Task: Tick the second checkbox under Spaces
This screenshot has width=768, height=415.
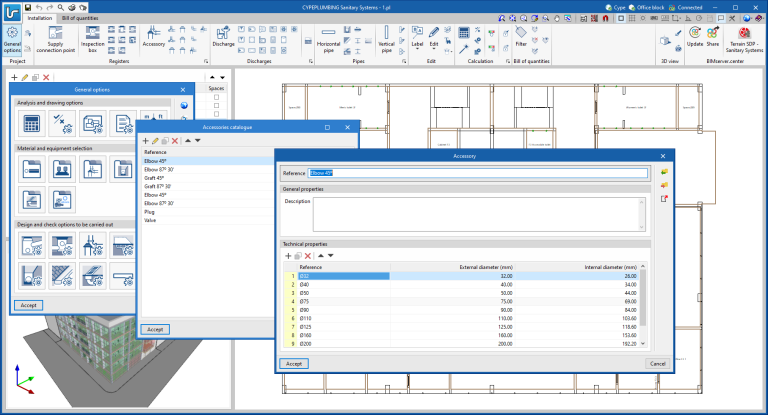Action: point(216,107)
